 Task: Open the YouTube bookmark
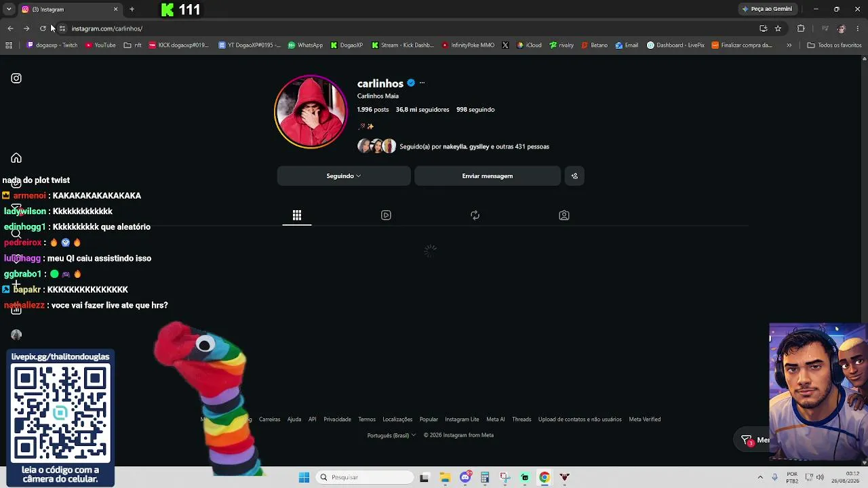click(x=100, y=45)
